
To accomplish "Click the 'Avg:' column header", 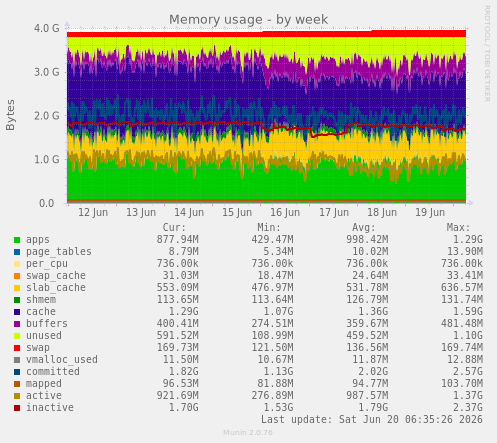I will coord(364,228).
